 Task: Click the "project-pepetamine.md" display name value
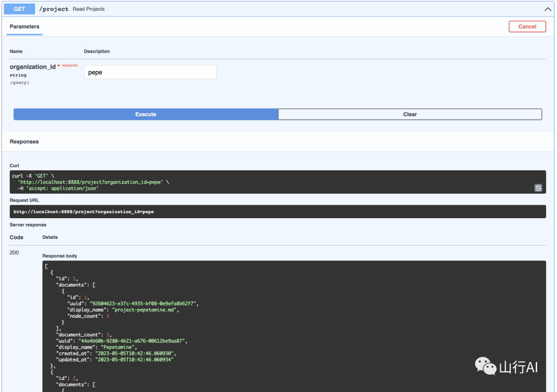tap(144, 310)
